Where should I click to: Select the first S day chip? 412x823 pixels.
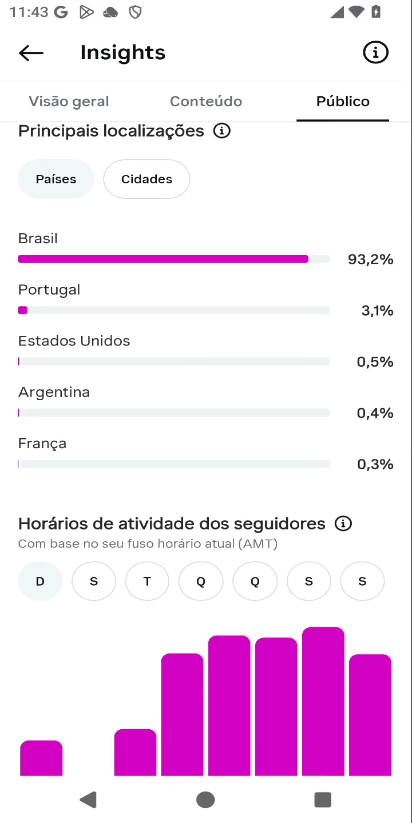(93, 581)
